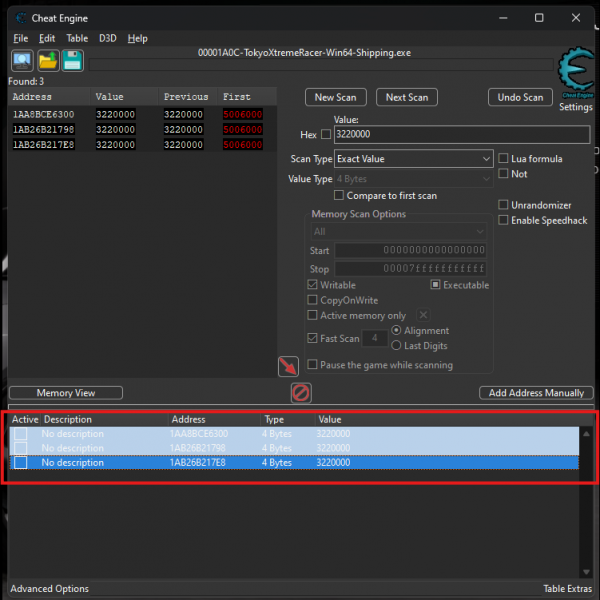600x600 pixels.
Task: Click the Value input field
Action: pyautogui.click(x=462, y=134)
